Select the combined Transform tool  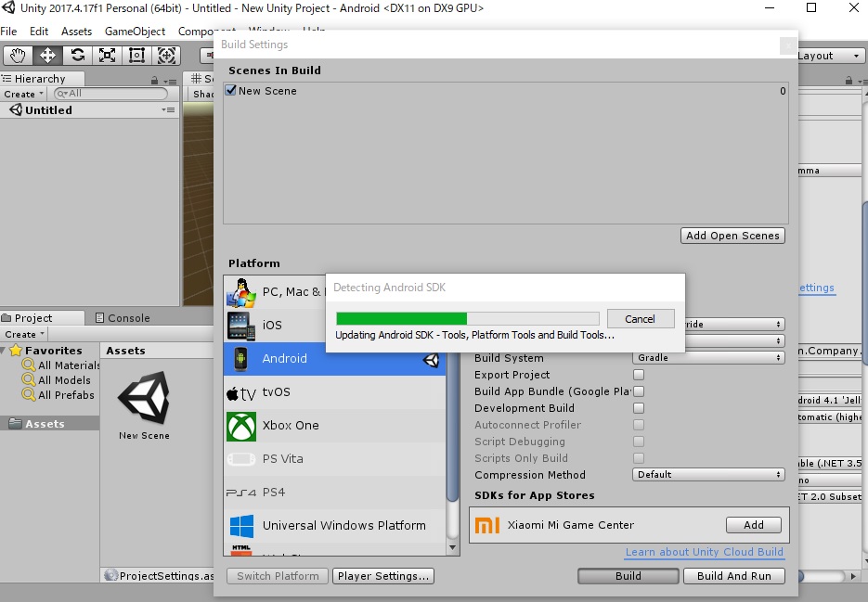tap(166, 56)
